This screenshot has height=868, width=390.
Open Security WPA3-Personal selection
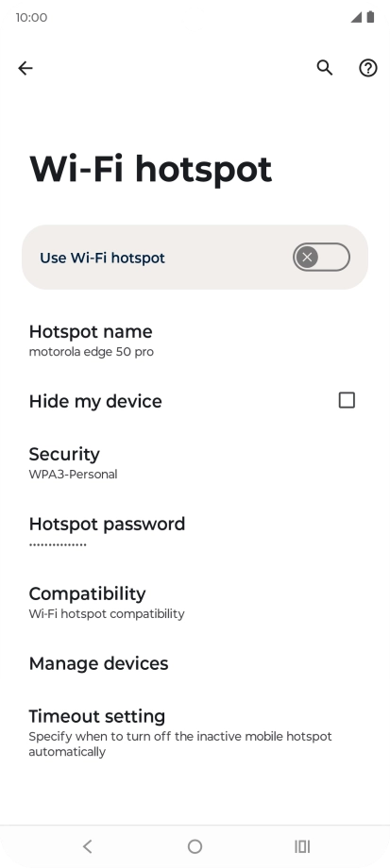coord(195,463)
